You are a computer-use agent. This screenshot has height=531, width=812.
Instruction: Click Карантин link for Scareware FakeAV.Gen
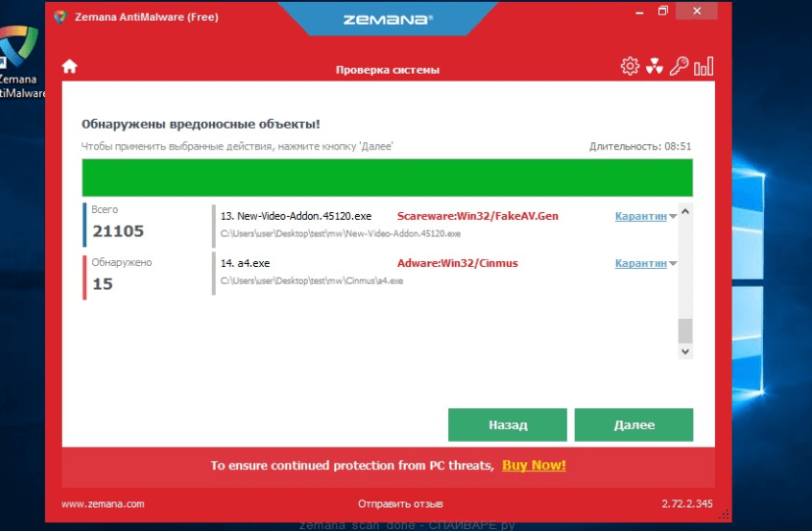click(640, 216)
